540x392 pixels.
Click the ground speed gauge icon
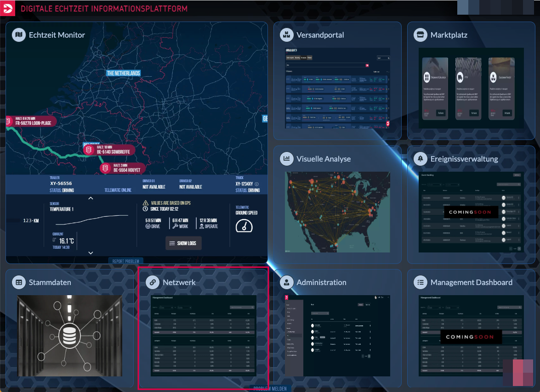point(244,225)
